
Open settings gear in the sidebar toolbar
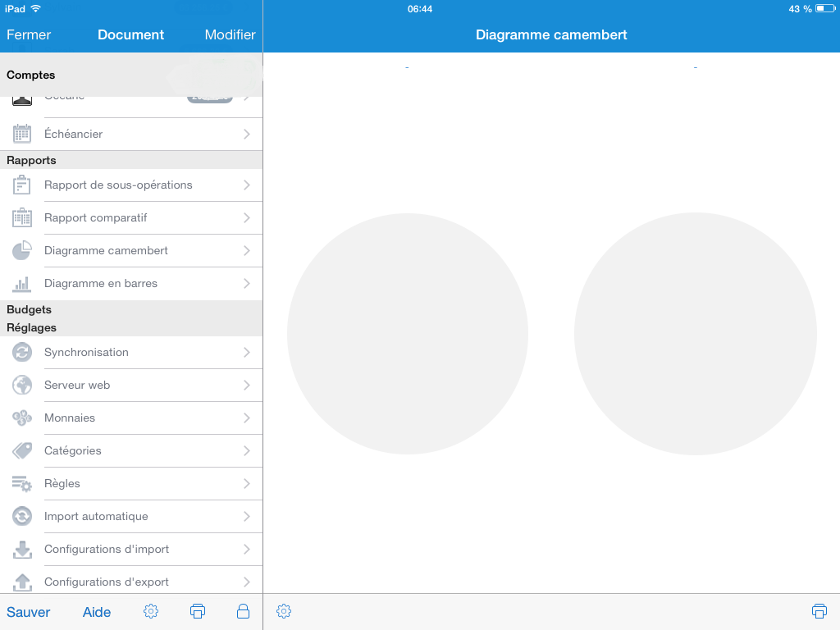(151, 611)
